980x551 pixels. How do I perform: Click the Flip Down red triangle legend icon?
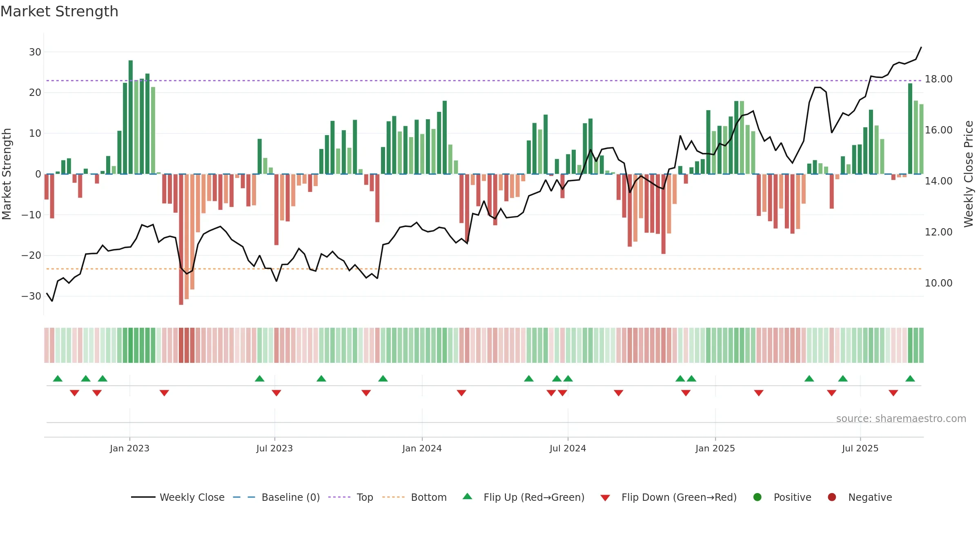tap(605, 498)
